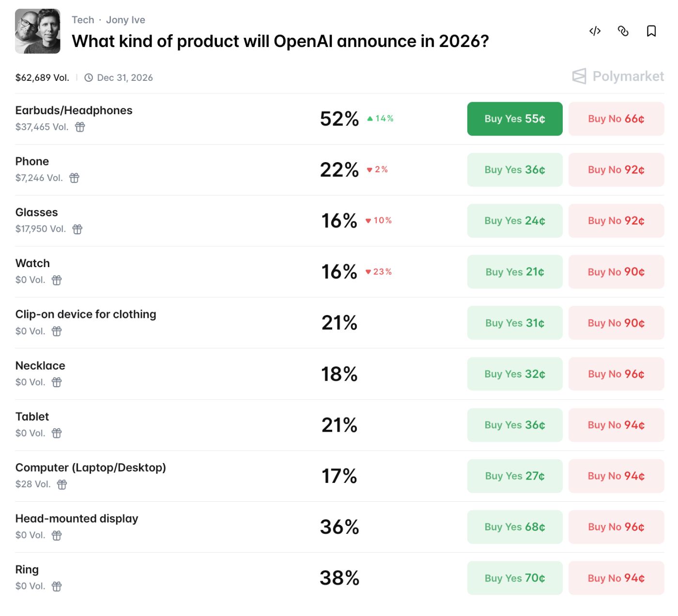Click the gift icon beside Earbuds/Headphones volume

click(79, 127)
